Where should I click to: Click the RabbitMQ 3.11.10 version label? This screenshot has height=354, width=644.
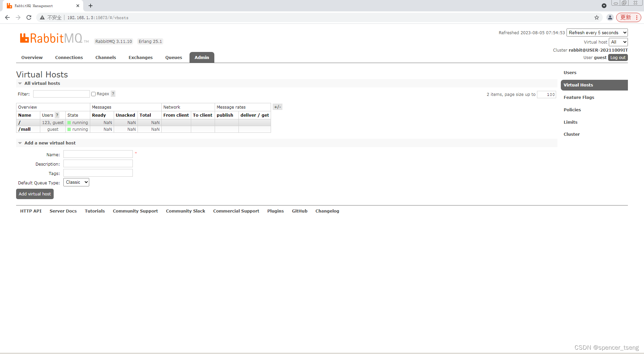114,42
